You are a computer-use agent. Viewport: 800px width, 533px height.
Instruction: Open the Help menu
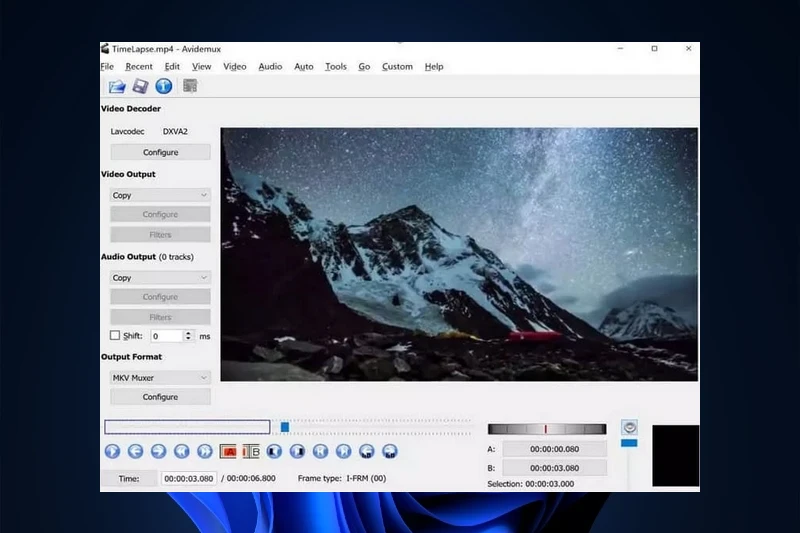point(434,66)
